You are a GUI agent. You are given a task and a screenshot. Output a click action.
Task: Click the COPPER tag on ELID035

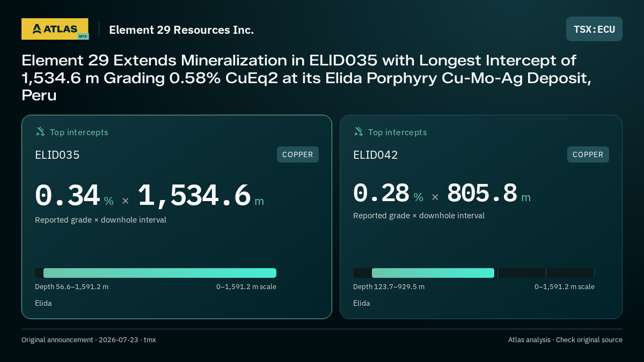tap(298, 154)
